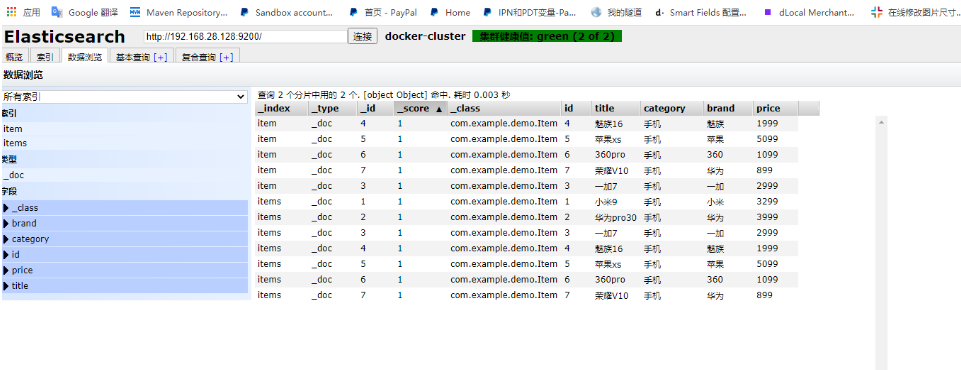Click price cell 899 in item row

pos(764,170)
